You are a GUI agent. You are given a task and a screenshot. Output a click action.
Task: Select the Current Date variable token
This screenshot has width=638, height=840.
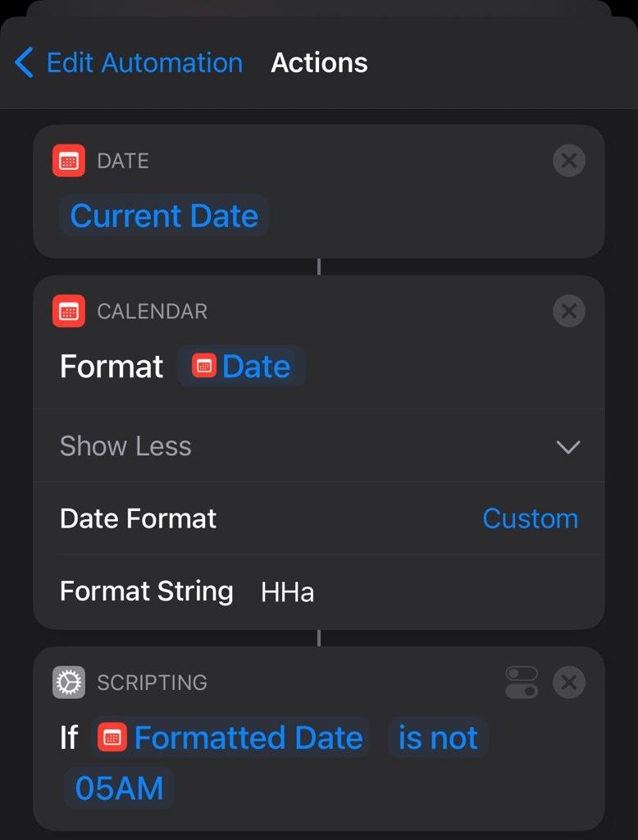point(164,216)
